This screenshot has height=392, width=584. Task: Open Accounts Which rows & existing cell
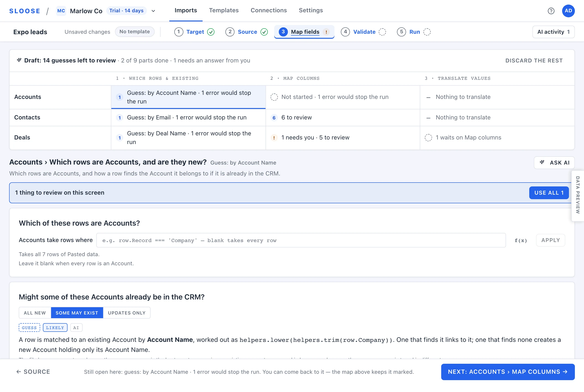pos(188,97)
